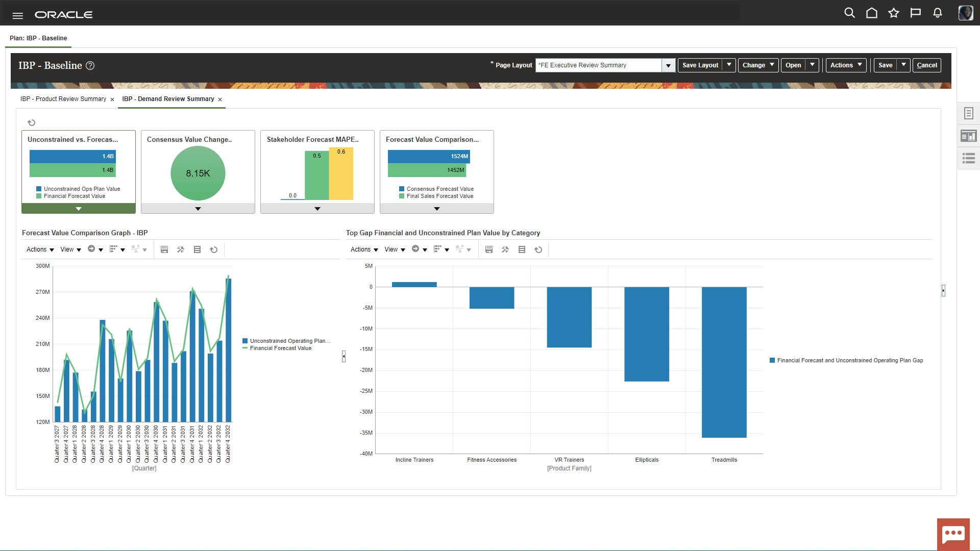Collapse the left graph pane splitter
The height and width of the screenshot is (551, 980).
(x=344, y=356)
